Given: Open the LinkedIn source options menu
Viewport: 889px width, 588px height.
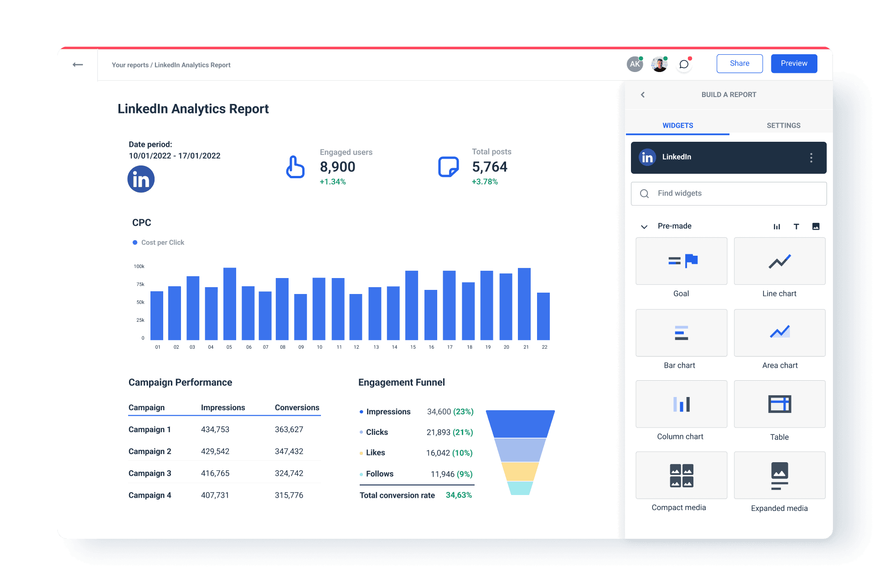Looking at the screenshot, I should [x=811, y=157].
